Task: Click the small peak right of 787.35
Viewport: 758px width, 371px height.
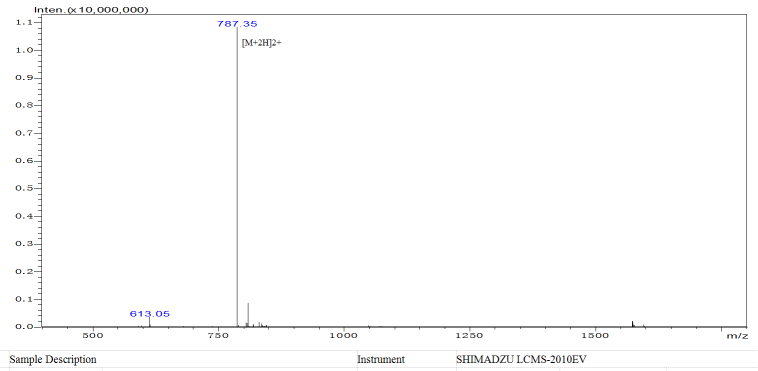Action: coord(248,314)
